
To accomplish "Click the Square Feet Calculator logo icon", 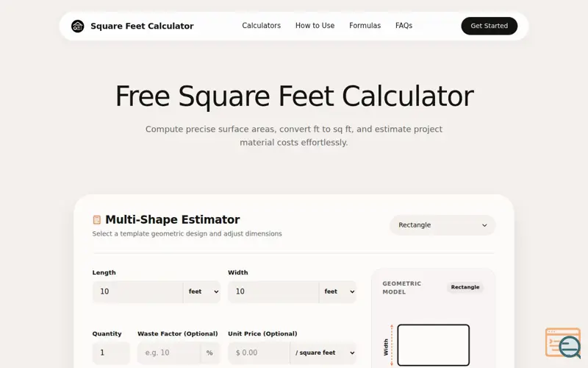I will point(78,26).
